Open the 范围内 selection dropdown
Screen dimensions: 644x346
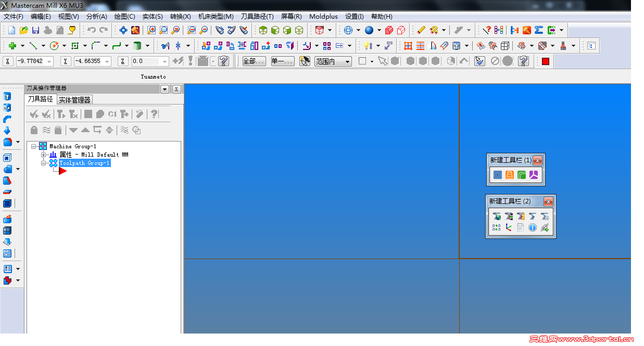coord(347,61)
